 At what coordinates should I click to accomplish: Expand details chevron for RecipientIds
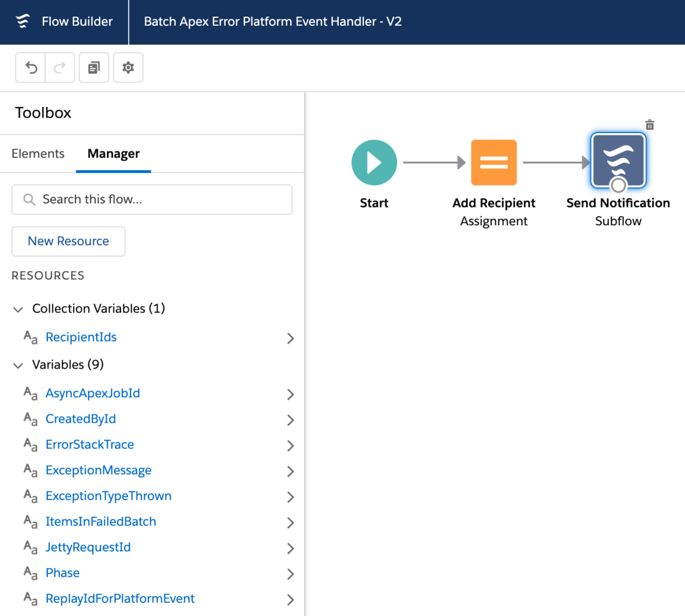click(x=290, y=338)
